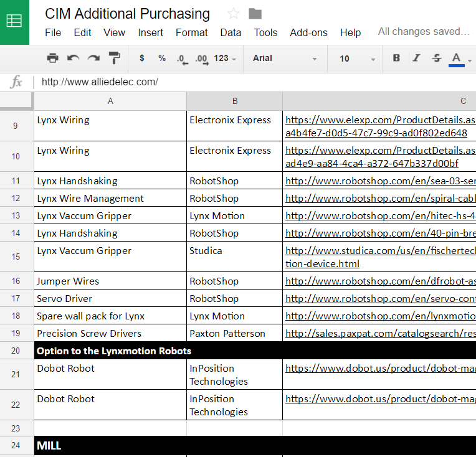The height and width of the screenshot is (457, 476).
Task: Open the Data menu
Action: tap(231, 32)
